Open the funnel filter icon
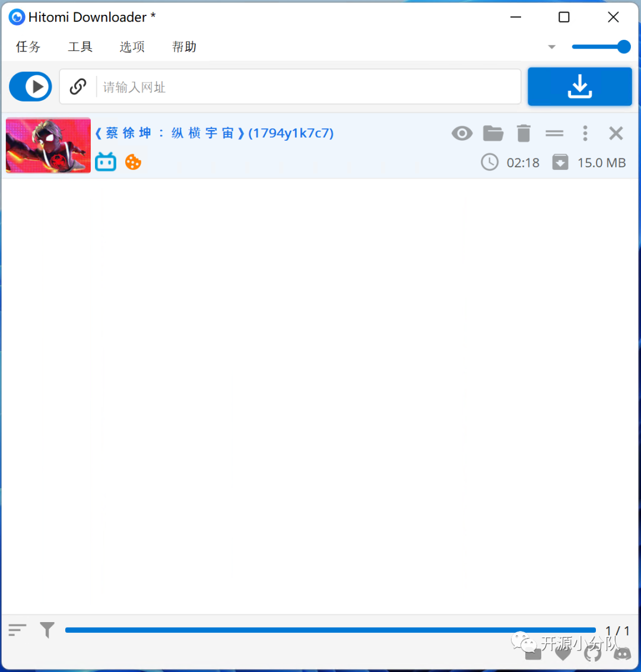Viewport: 641px width, 672px height. (x=47, y=630)
